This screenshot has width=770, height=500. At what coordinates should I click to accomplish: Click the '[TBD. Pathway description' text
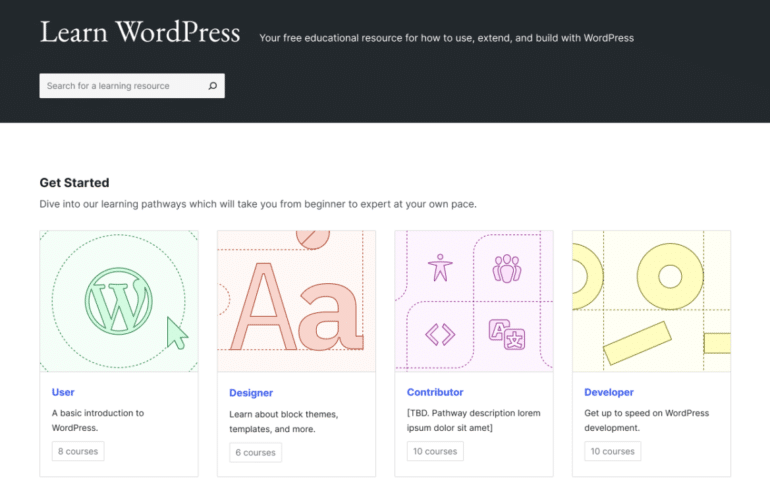point(473,420)
